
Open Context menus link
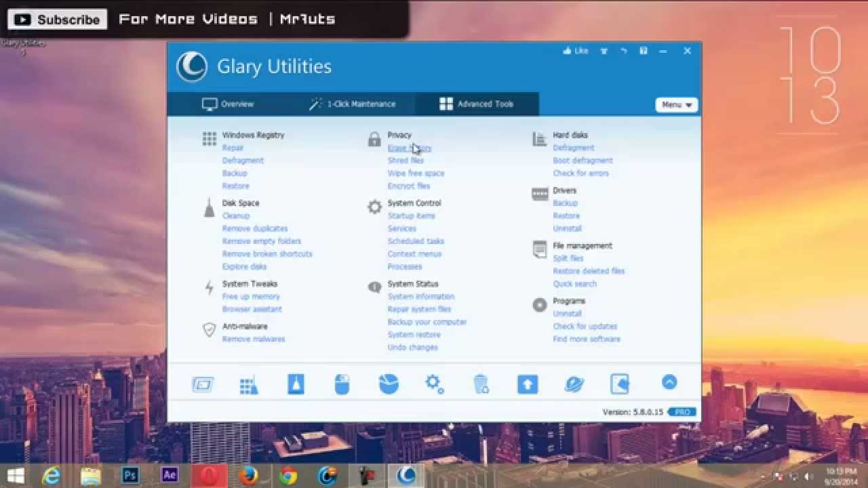[x=414, y=254]
